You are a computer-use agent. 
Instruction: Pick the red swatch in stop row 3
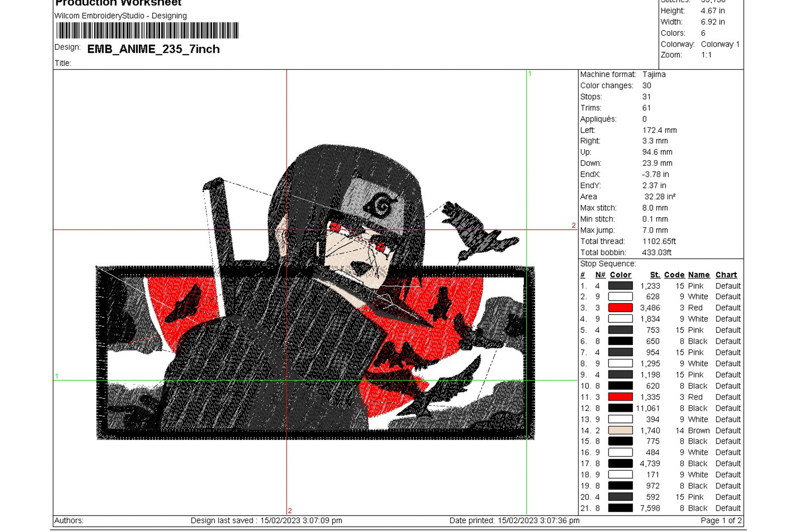(x=620, y=308)
